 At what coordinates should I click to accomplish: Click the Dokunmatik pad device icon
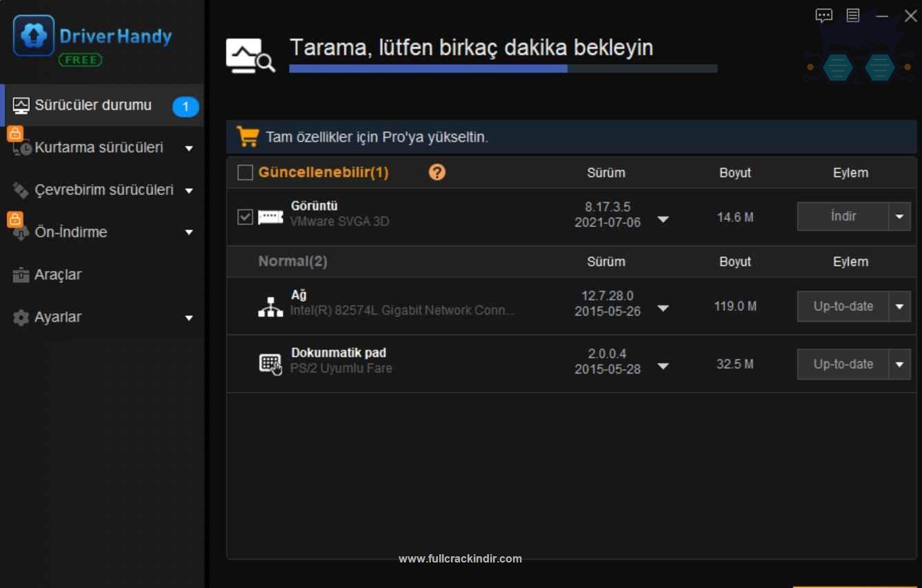[x=270, y=364]
